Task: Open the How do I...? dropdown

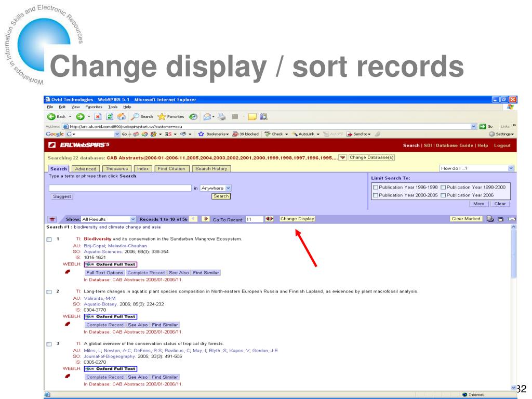Action: tap(511, 168)
